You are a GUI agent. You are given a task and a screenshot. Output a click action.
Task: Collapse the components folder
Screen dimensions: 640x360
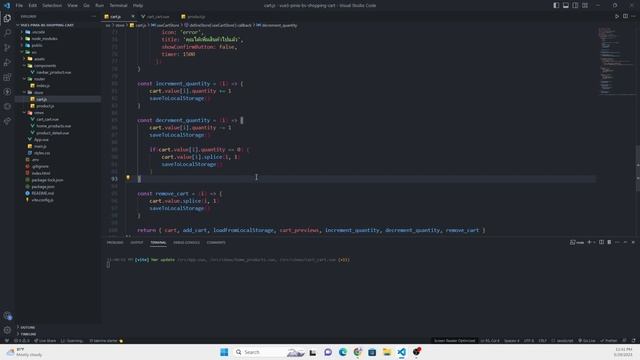pyautogui.click(x=44, y=65)
